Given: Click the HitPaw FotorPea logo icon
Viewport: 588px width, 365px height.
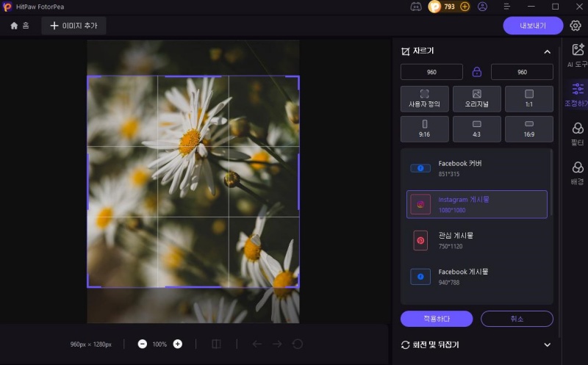Looking at the screenshot, I should click(x=7, y=7).
